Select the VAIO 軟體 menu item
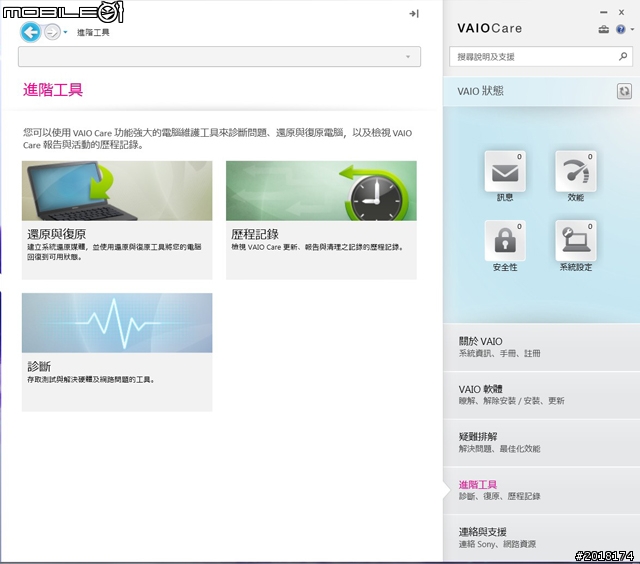 click(x=541, y=395)
